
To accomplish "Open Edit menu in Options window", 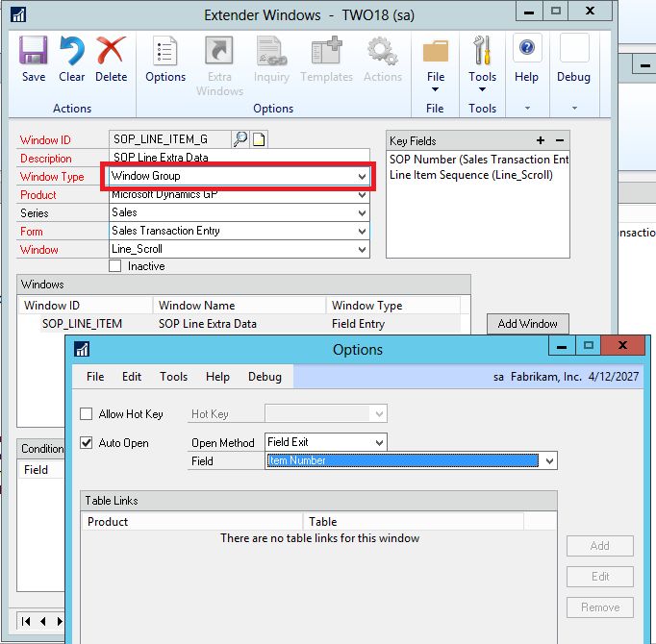I will click(x=132, y=377).
